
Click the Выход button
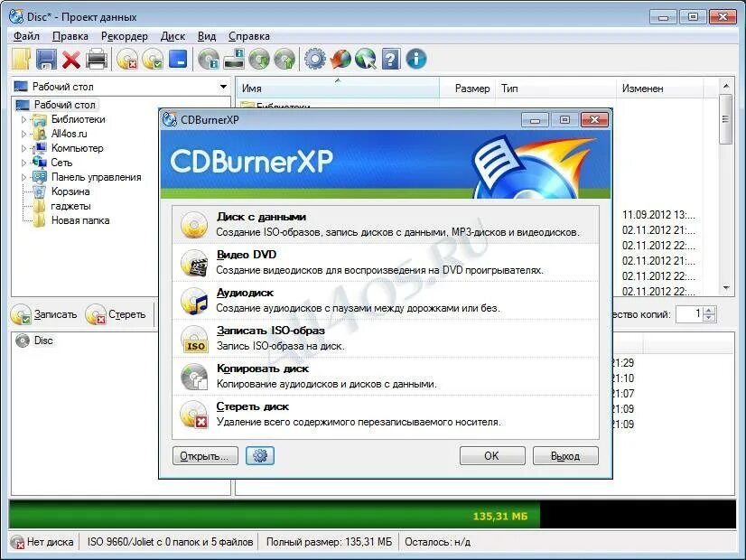[565, 456]
